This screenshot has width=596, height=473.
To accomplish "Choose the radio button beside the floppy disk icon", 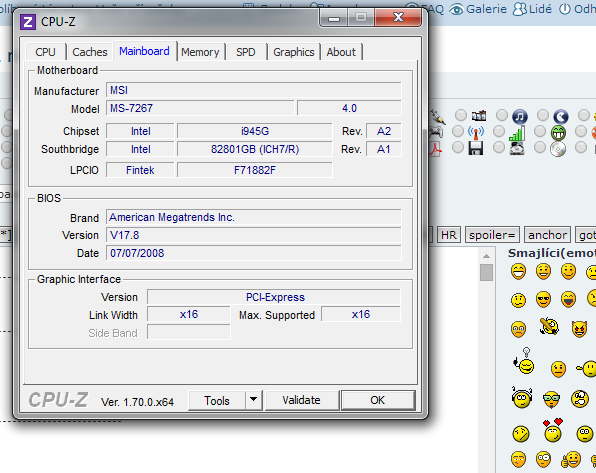I will (458, 148).
